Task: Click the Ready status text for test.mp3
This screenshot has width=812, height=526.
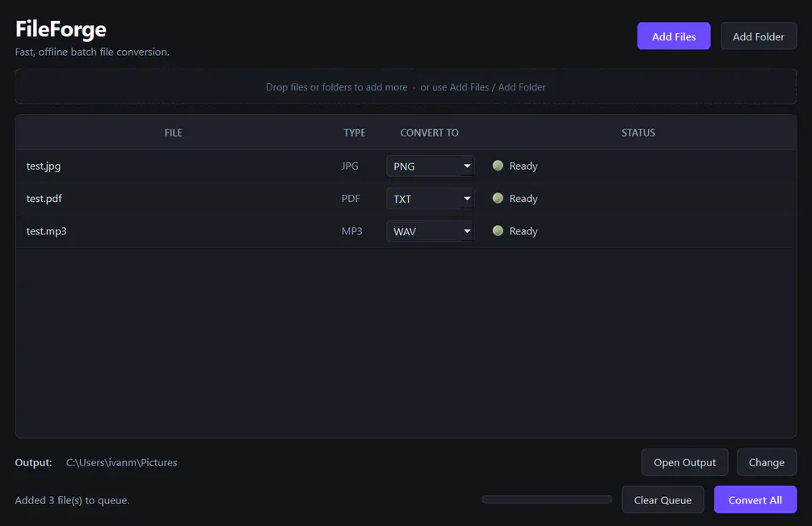Action: 523,231
